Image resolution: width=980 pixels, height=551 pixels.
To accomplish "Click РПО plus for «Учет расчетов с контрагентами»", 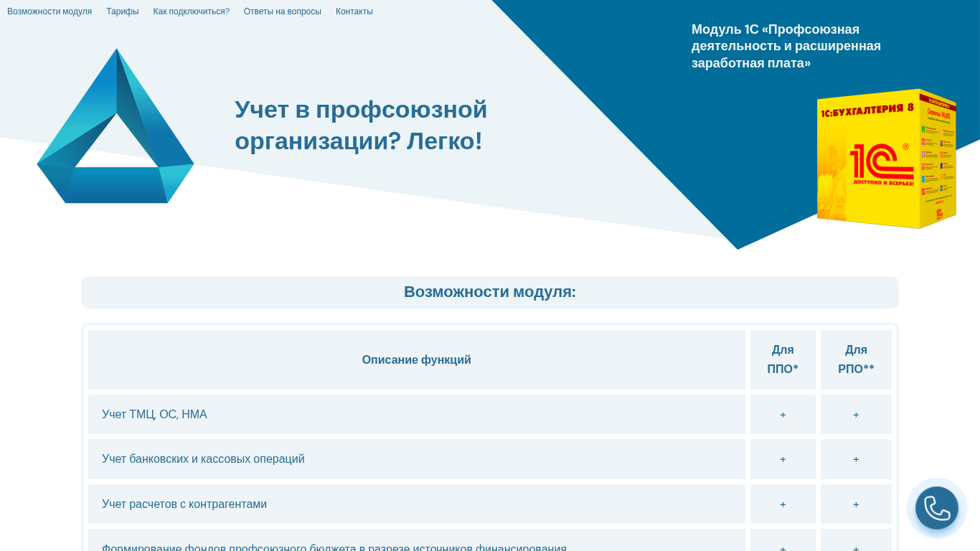I will [x=856, y=504].
